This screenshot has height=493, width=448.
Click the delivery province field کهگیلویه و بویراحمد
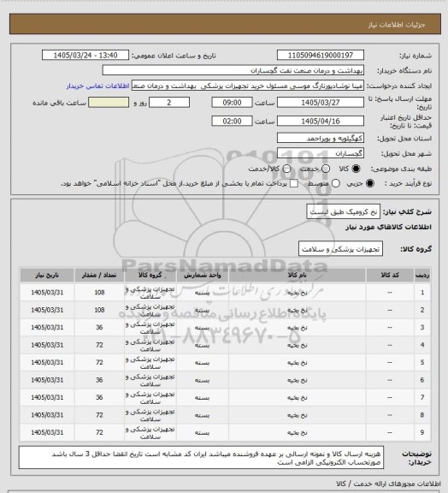pyautogui.click(x=321, y=138)
